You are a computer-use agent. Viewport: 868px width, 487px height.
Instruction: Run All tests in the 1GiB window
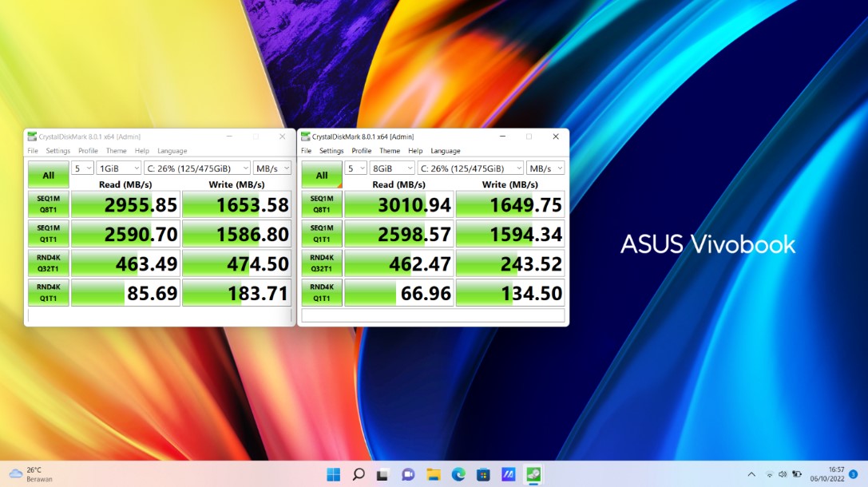48,175
